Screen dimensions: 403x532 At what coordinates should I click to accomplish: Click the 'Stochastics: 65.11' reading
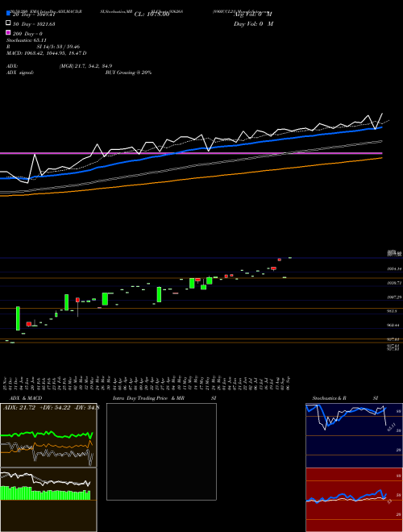27,40
